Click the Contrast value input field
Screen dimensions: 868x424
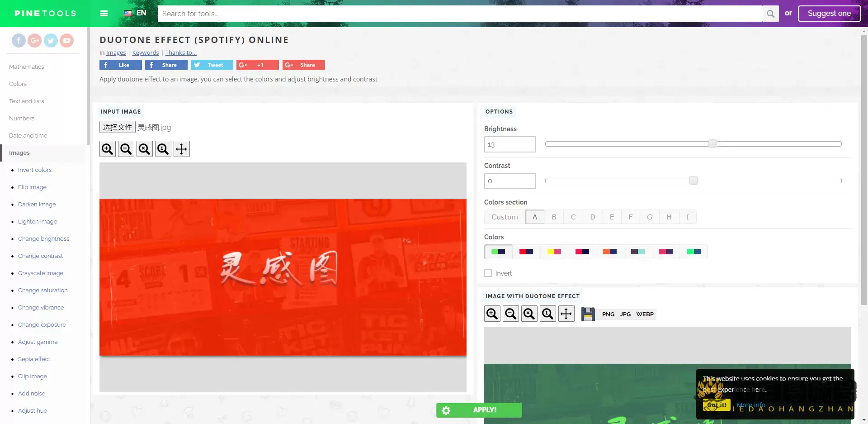[509, 181]
